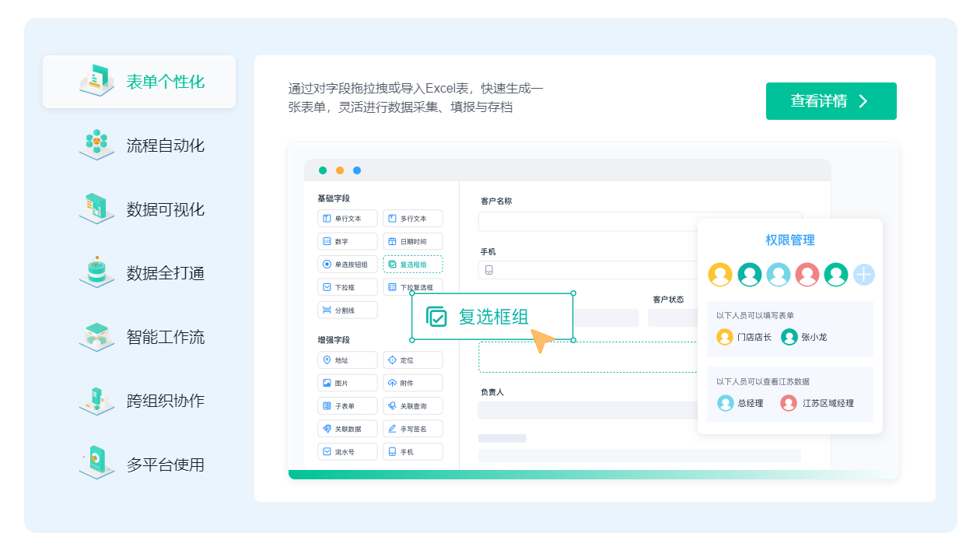Choose the 图片 field type
This screenshot has width=980, height=547.
[348, 383]
